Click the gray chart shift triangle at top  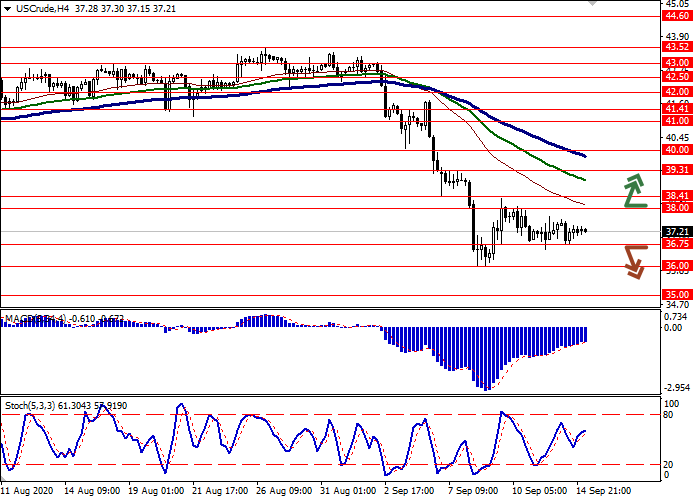click(x=596, y=5)
